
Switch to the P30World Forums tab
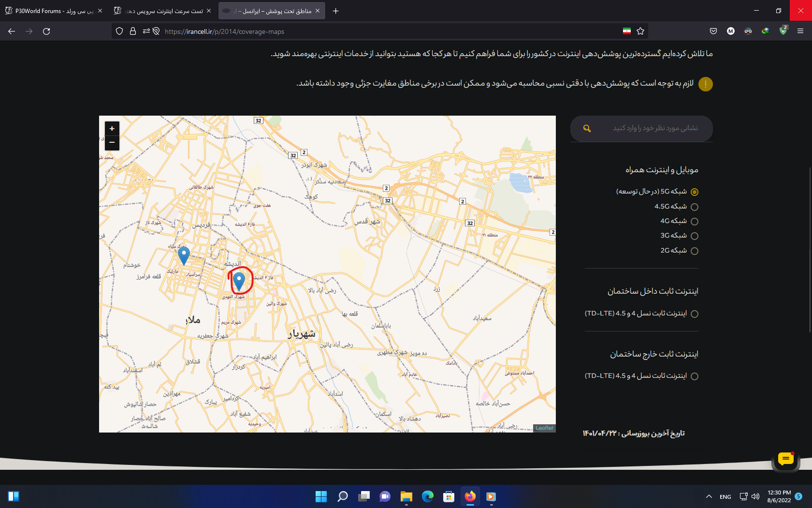coord(53,11)
